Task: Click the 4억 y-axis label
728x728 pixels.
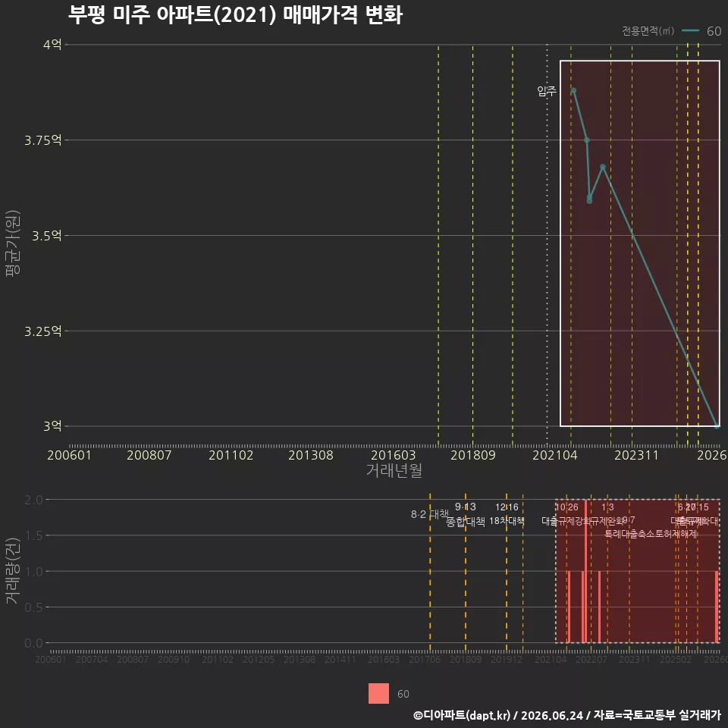Action: click(x=52, y=45)
